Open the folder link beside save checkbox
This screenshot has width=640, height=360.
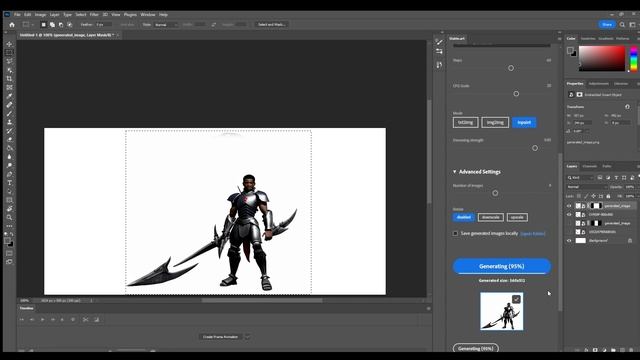click(x=533, y=234)
